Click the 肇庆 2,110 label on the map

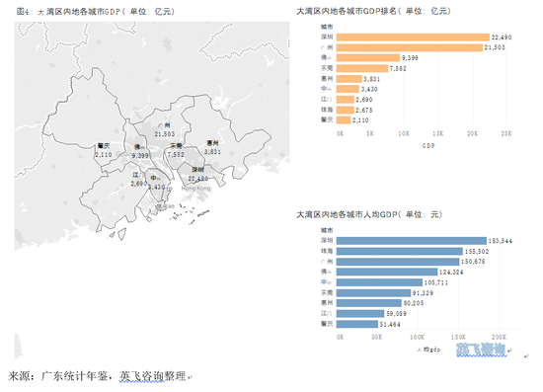(x=104, y=150)
